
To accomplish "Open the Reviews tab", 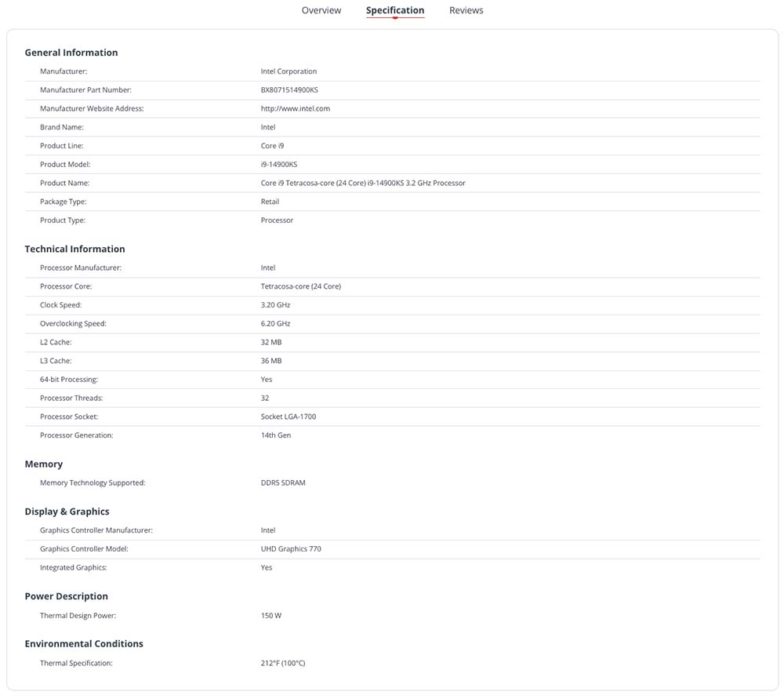I will click(x=466, y=10).
